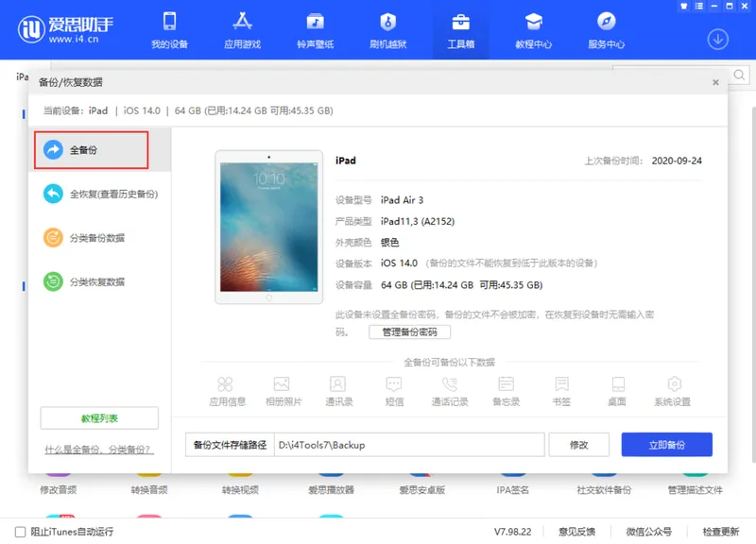Close the 备份/恢复数据 dialog
The image size is (756, 544).
(x=715, y=82)
